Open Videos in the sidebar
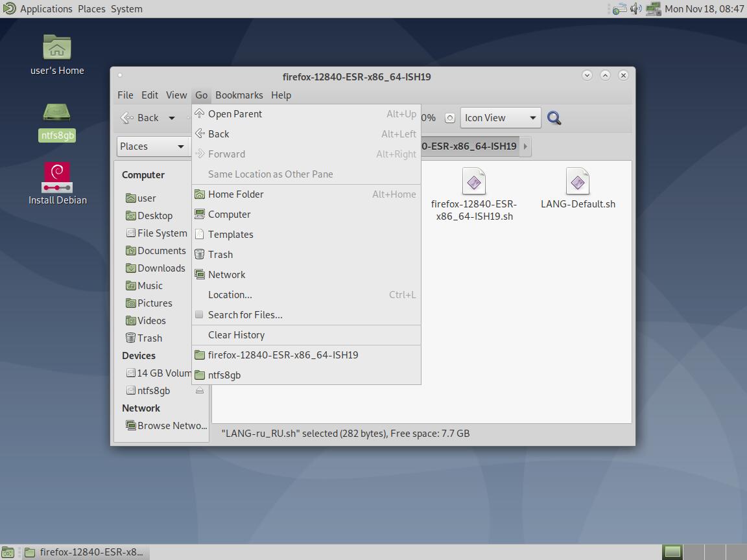This screenshot has height=560, width=747. tap(146, 321)
